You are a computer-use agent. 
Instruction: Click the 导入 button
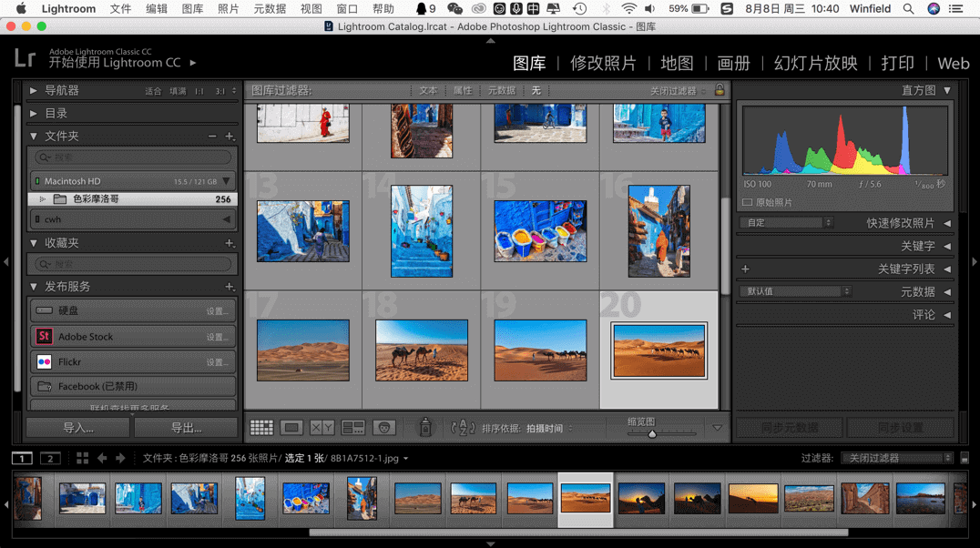(77, 427)
